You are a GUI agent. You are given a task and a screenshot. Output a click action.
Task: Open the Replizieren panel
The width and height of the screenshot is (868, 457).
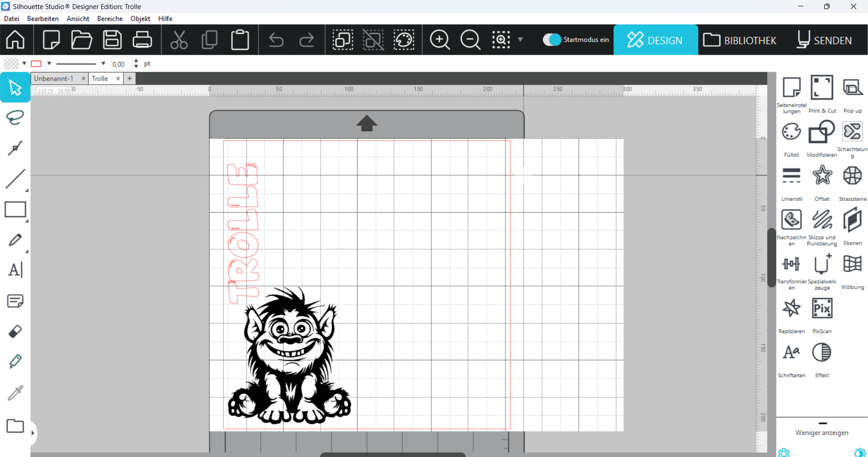(791, 314)
